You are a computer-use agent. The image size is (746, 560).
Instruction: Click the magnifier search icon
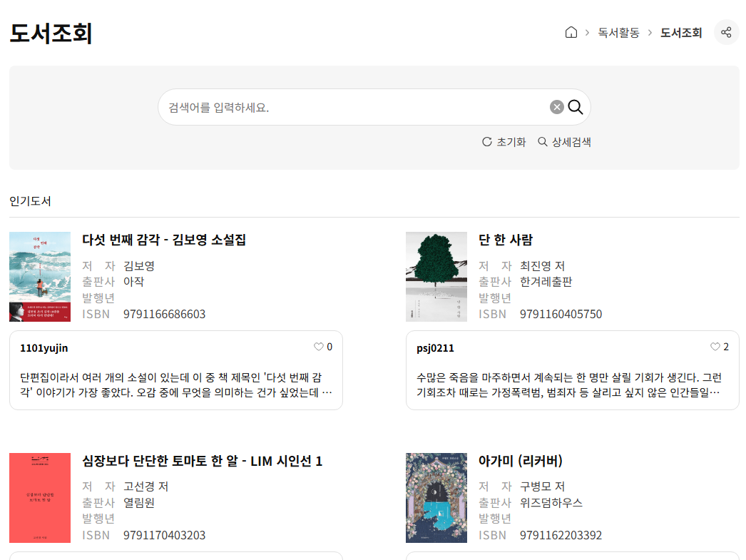point(576,107)
